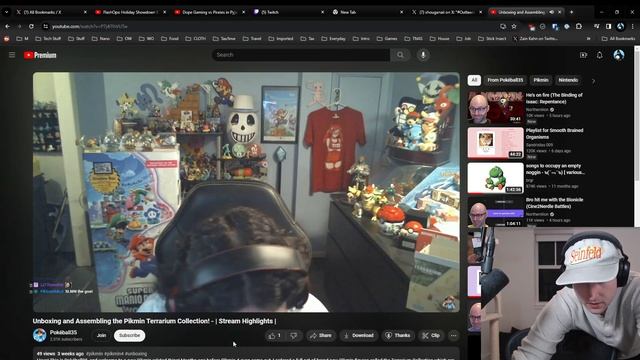The image size is (640, 360).
Task: Open the Tech Stuff bookmarks folder
Action: (x=48, y=39)
